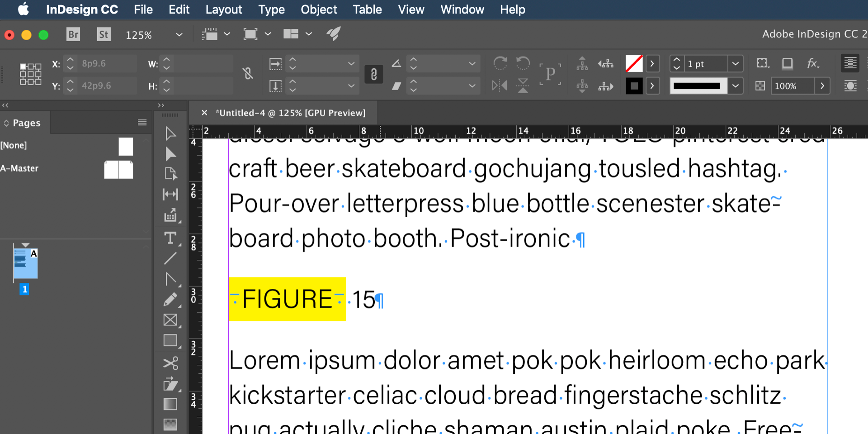Viewport: 868px width, 434px height.
Task: Select the Content Collector tool
Action: (x=170, y=215)
